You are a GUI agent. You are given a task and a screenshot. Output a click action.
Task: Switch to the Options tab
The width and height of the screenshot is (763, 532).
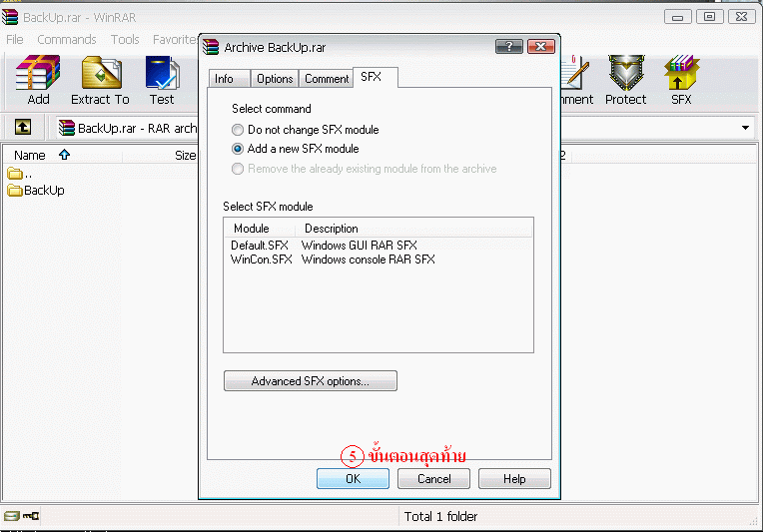[x=275, y=79]
